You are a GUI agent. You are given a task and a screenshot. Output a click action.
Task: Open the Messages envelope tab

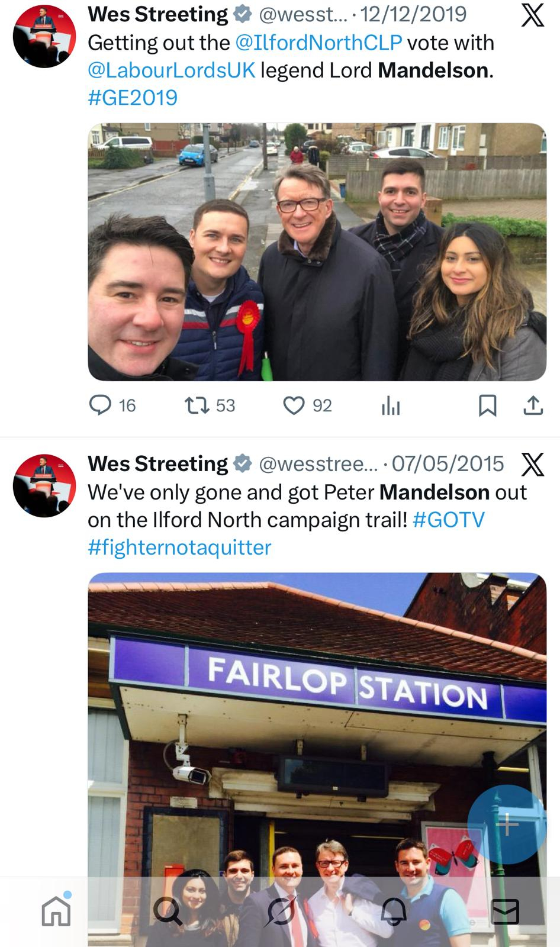tap(505, 911)
